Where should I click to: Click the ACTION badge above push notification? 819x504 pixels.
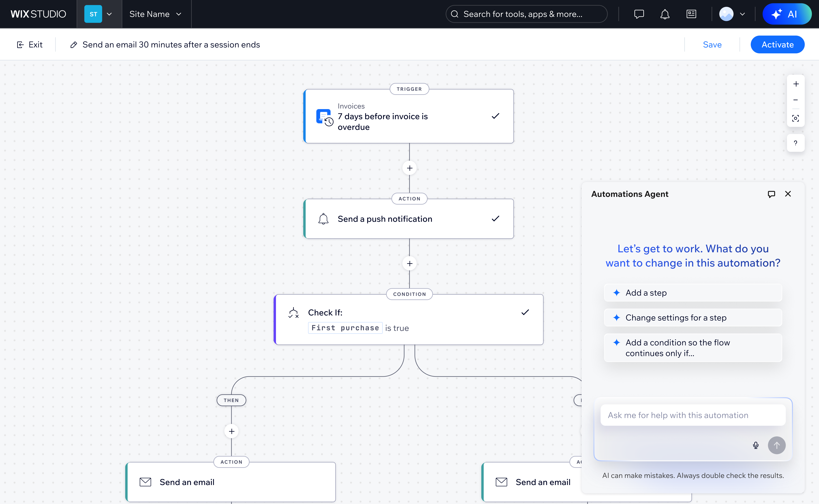pyautogui.click(x=409, y=199)
